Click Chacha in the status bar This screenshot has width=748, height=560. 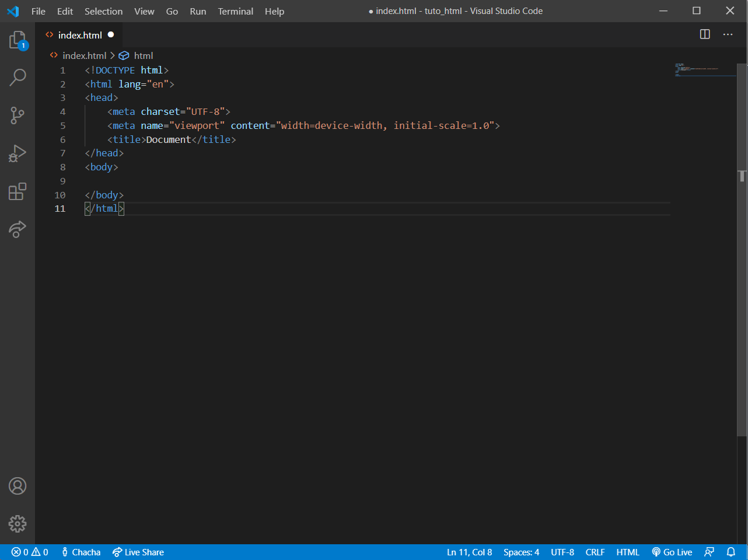click(81, 552)
